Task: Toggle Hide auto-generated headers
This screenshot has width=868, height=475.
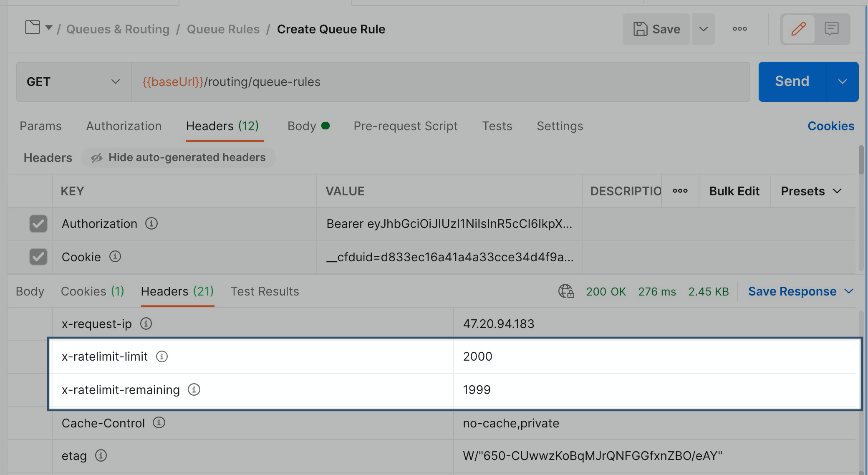Action: tap(179, 157)
